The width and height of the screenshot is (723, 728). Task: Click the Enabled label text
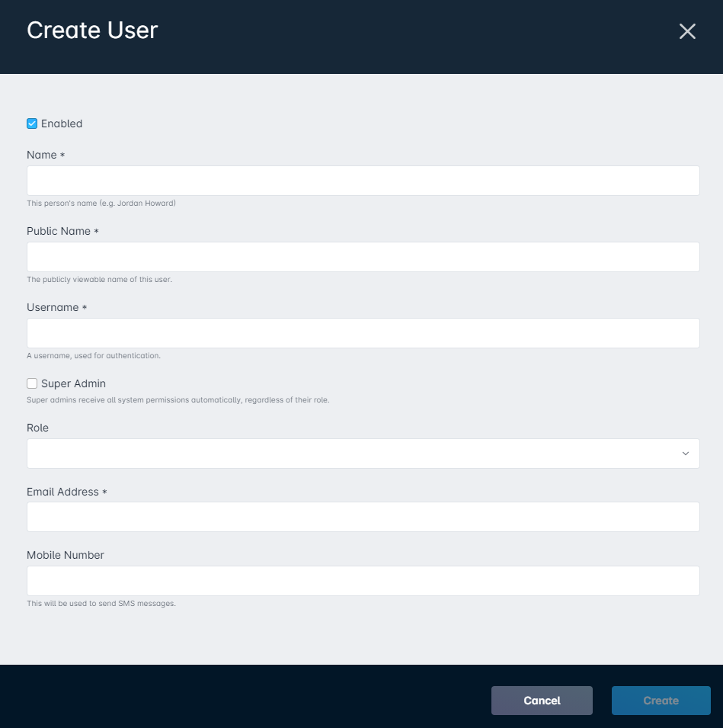click(62, 123)
